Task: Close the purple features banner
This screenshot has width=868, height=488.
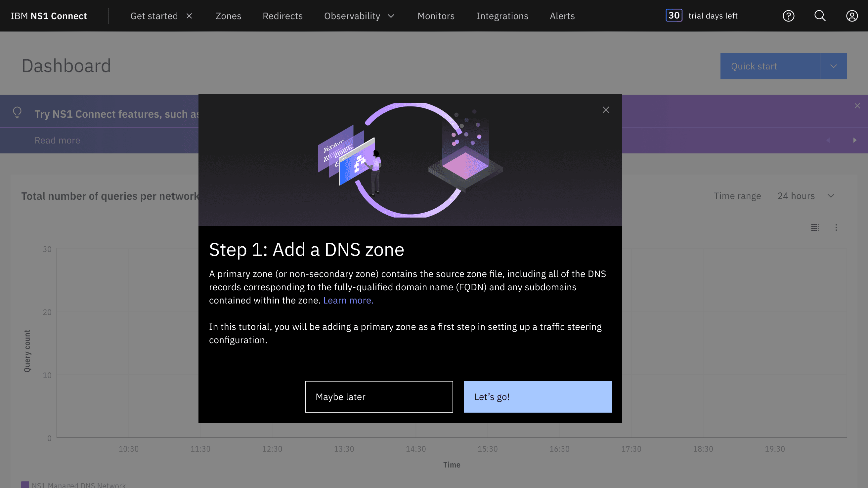Action: (x=857, y=106)
